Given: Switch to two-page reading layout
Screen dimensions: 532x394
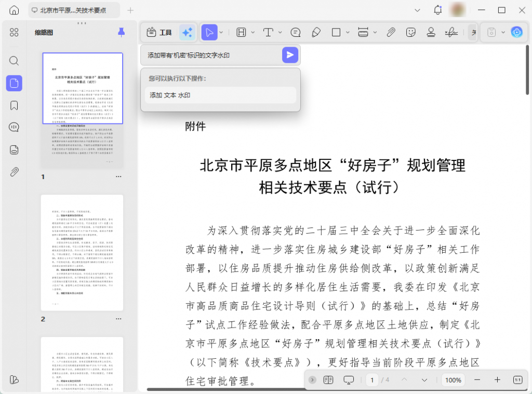Looking at the screenshot, I should click(x=328, y=380).
